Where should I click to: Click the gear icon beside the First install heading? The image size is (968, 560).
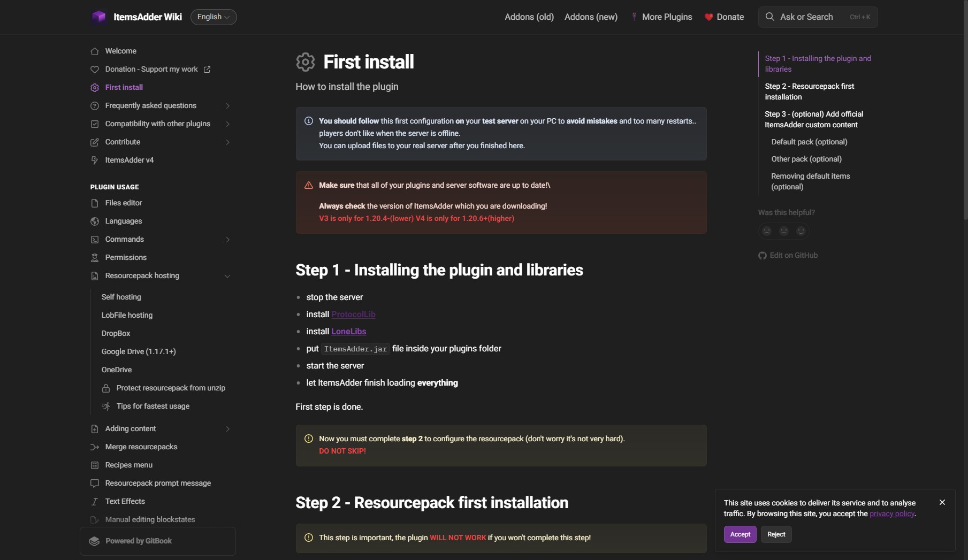coord(305,62)
